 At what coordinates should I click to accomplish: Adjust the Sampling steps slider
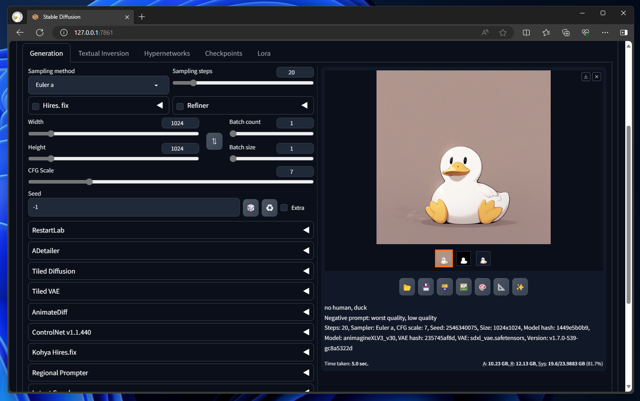(243, 83)
